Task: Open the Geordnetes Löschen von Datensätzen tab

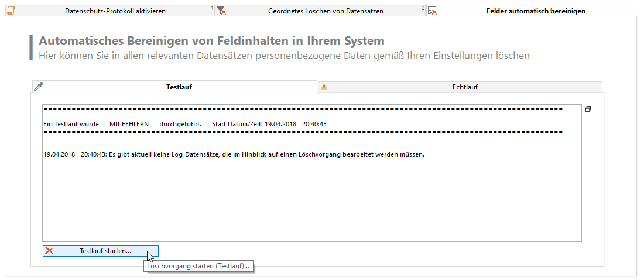Action: point(326,11)
